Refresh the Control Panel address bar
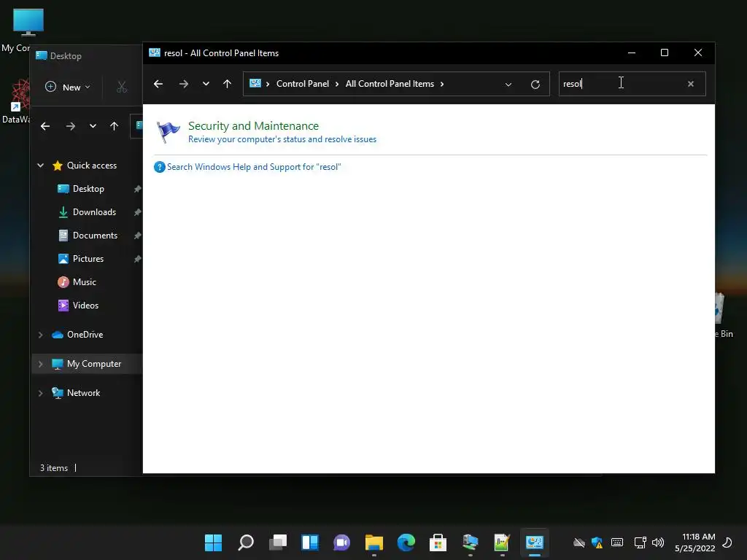The width and height of the screenshot is (747, 560). [535, 85]
